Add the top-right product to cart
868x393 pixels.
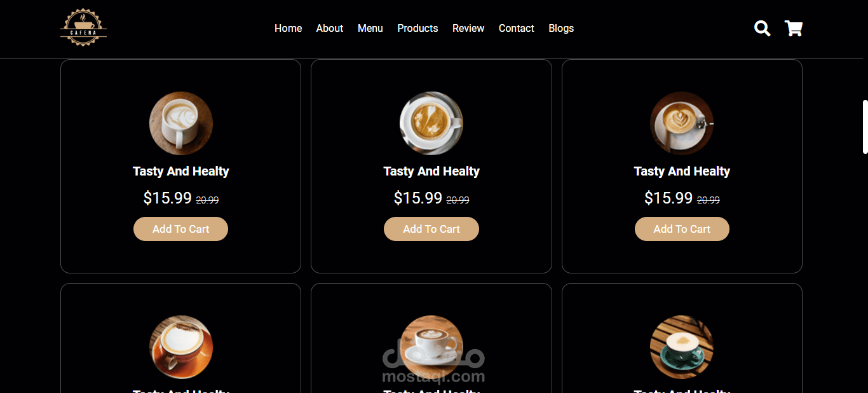682,229
